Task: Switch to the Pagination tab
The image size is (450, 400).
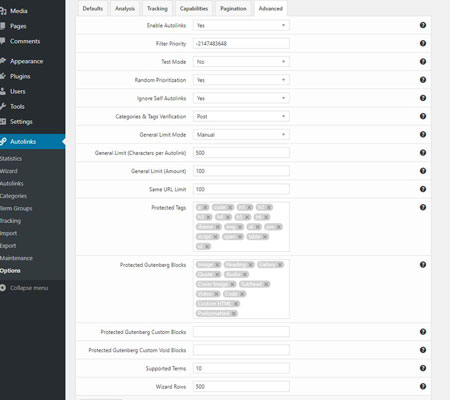Action: pos(233,9)
